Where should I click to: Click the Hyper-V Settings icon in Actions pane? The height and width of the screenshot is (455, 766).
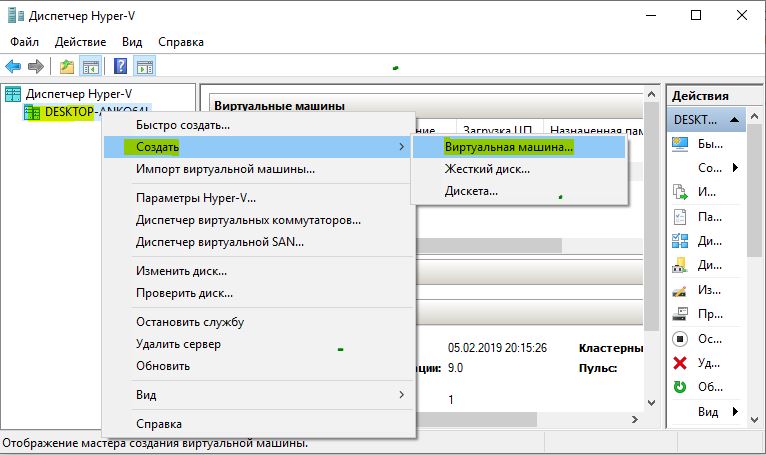tap(680, 216)
